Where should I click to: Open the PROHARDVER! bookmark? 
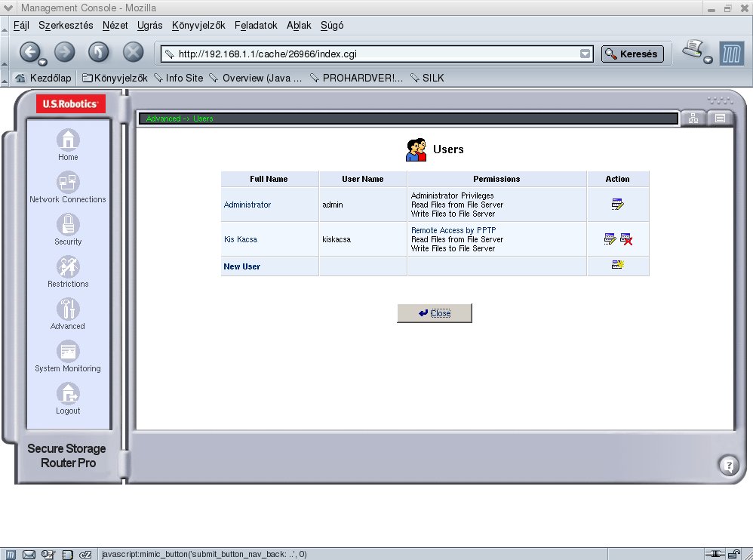[x=356, y=78]
